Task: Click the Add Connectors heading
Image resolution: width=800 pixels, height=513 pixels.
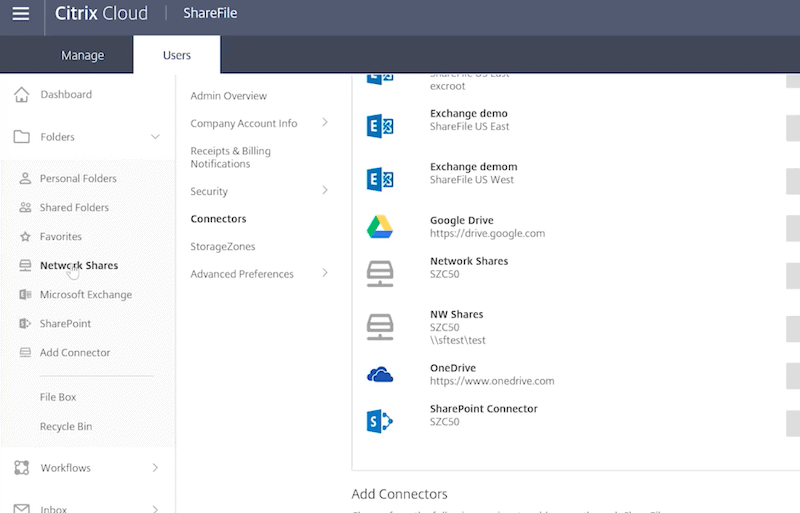Action: point(399,494)
